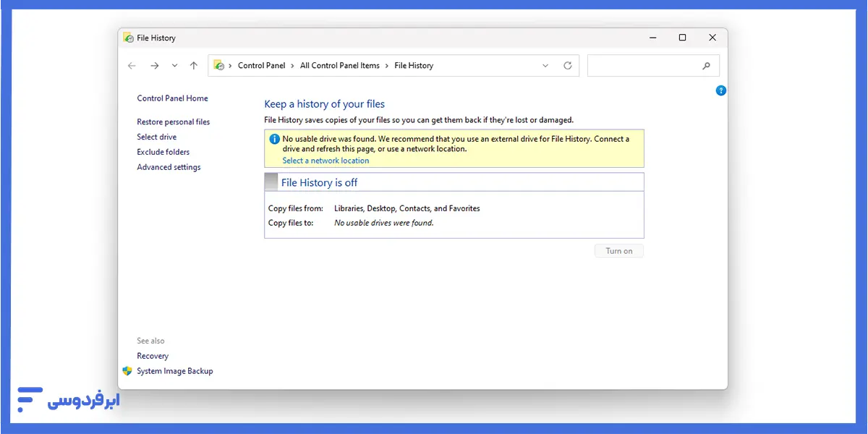The width and height of the screenshot is (868, 434).
Task: Click the blue info icon in warning
Action: pyautogui.click(x=274, y=139)
